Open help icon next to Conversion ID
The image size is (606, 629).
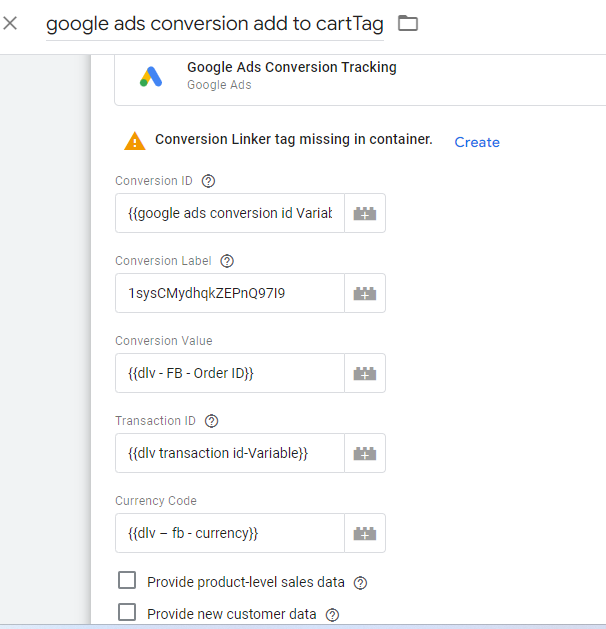(x=208, y=181)
